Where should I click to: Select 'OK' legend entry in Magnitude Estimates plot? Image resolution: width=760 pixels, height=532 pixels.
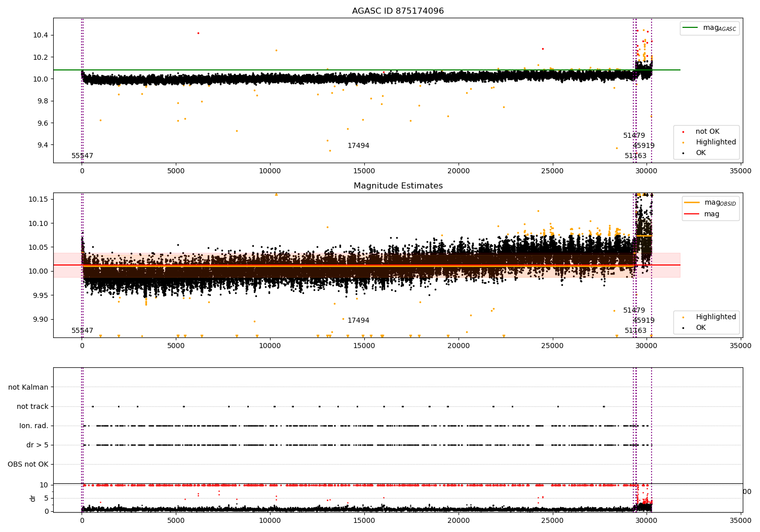click(700, 328)
